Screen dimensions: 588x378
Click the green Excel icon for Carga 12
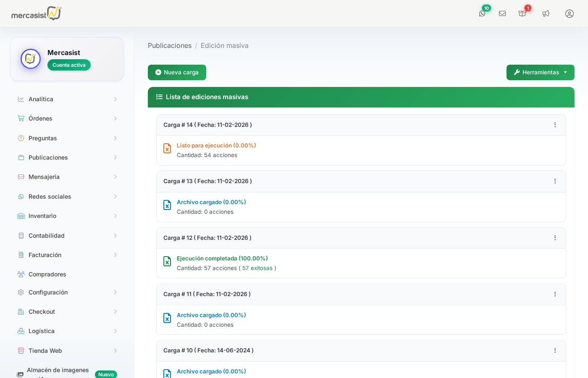click(x=167, y=261)
